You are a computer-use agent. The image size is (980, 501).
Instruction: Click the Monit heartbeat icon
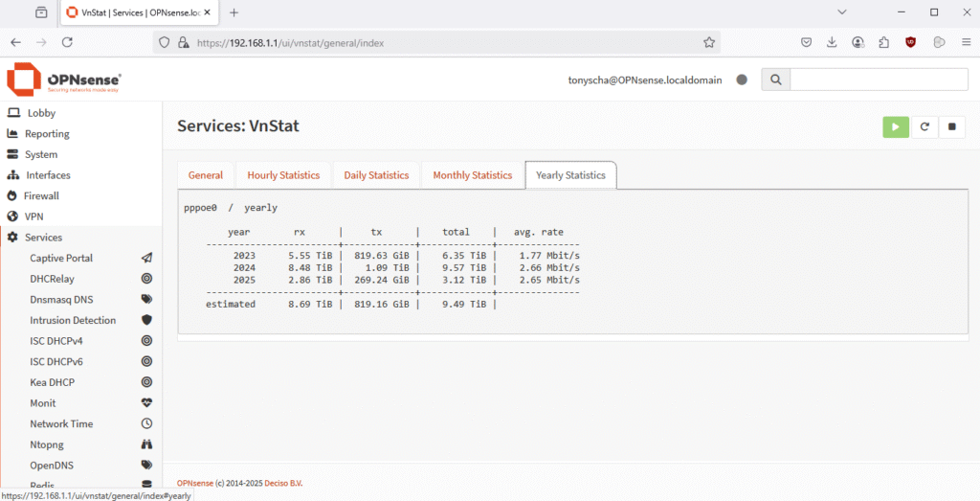click(x=146, y=402)
